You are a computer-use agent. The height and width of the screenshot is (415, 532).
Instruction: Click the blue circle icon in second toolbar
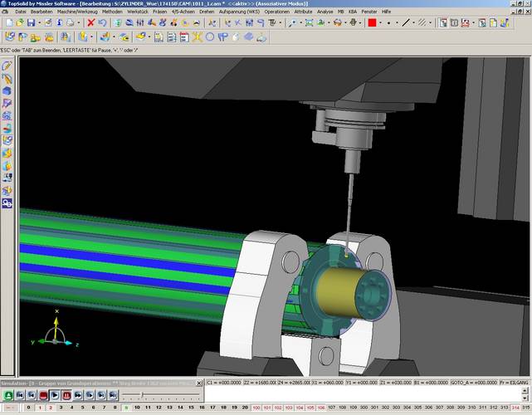[210, 37]
